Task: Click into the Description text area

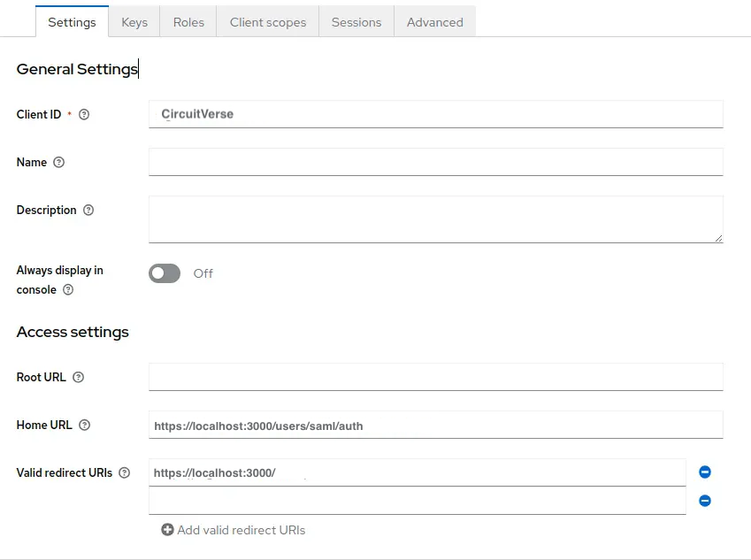Action: pos(435,219)
